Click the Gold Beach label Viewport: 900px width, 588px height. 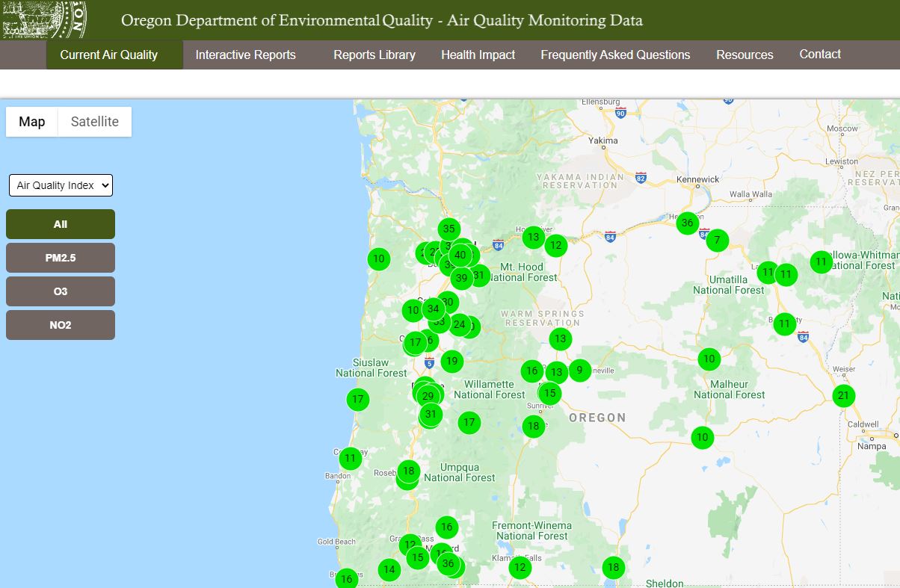336,542
